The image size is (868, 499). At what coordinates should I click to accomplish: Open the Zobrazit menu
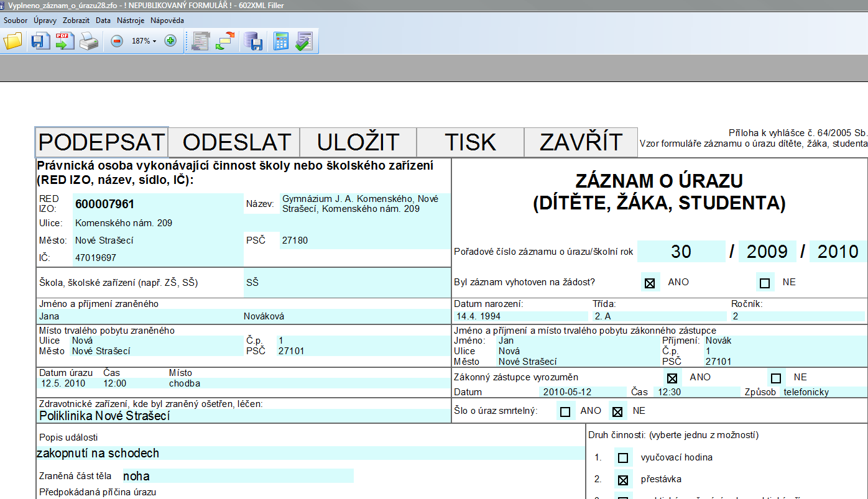pyautogui.click(x=76, y=21)
